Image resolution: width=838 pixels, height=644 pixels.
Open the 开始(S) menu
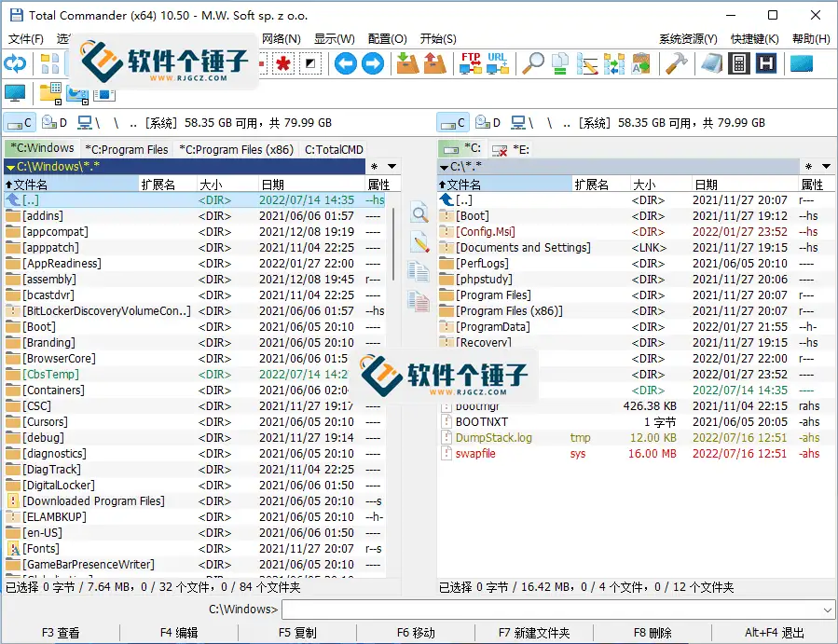438,38
